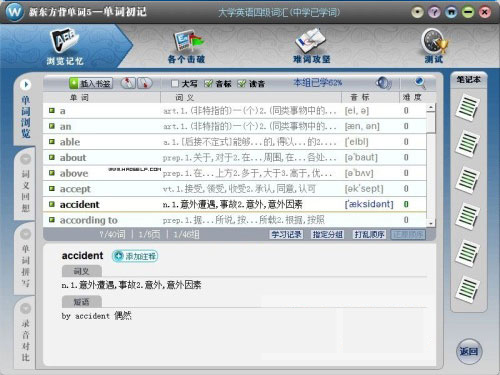Click the yellow disc icon in title bar

tap(417, 13)
